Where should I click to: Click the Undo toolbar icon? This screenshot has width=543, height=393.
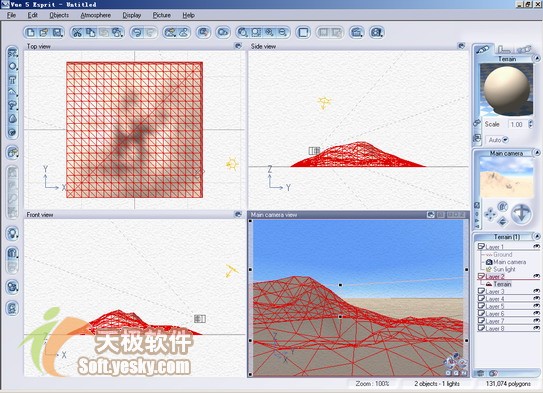(x=137, y=33)
